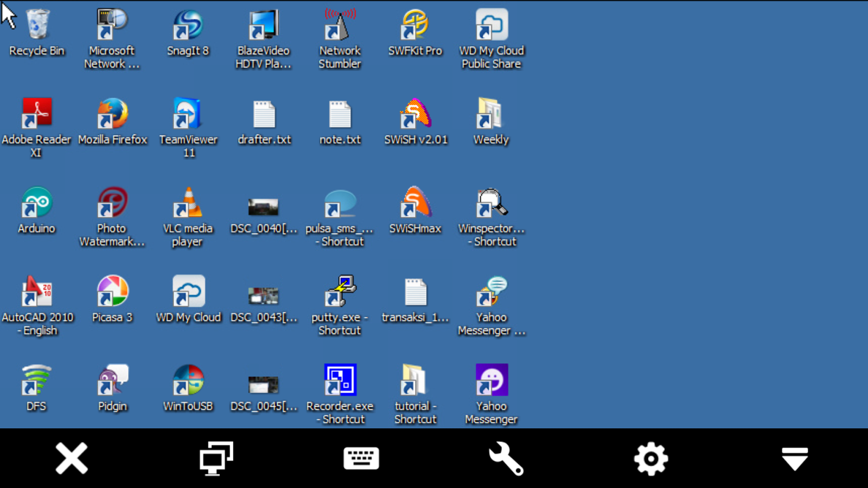Open BlazeVideo HDTV Player shortcut
The image size is (868, 488).
tap(264, 25)
